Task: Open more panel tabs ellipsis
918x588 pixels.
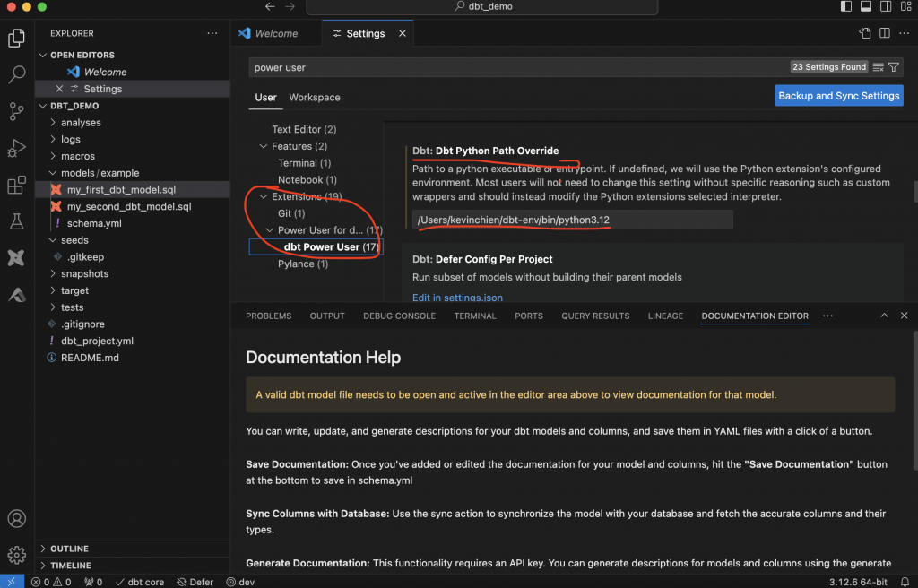Action: (x=827, y=316)
